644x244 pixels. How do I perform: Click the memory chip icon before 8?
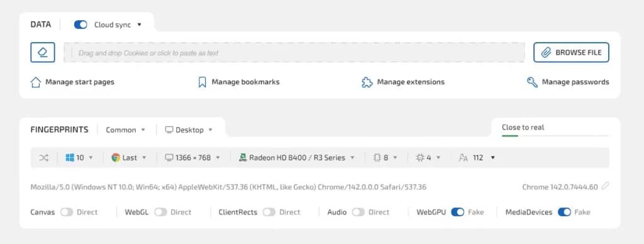[377, 158]
